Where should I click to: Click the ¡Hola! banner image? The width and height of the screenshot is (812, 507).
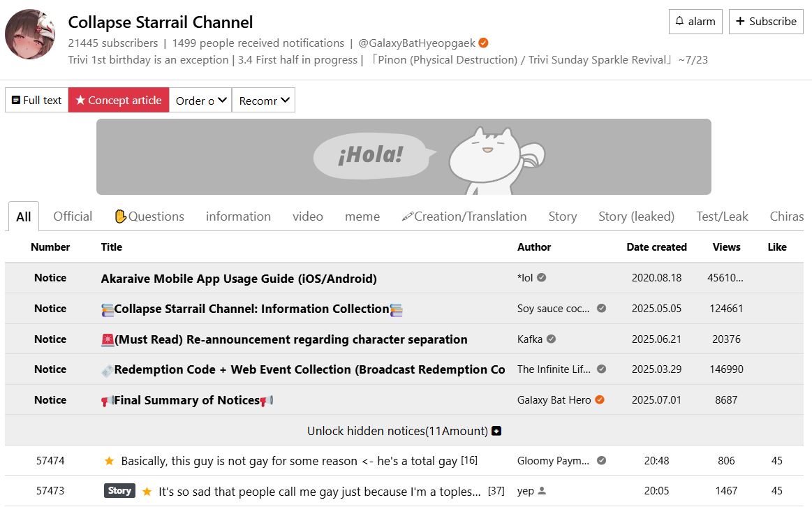click(x=404, y=157)
